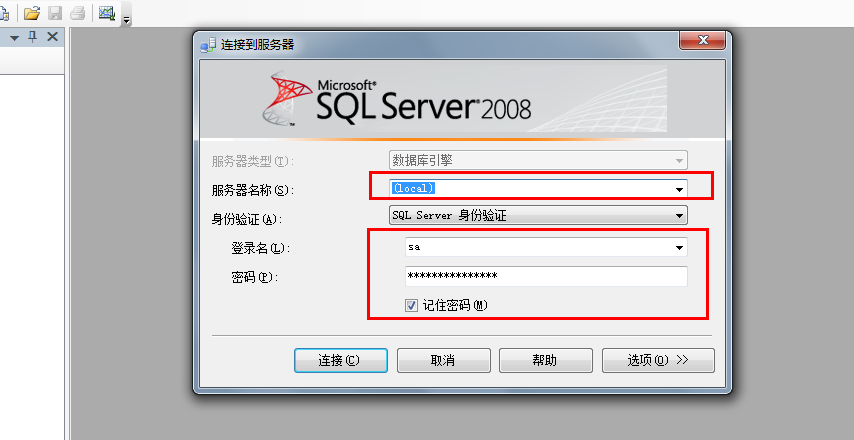Viewport: 854px width, 440px height.
Task: Click the 取消 cancel button
Action: tap(443, 360)
